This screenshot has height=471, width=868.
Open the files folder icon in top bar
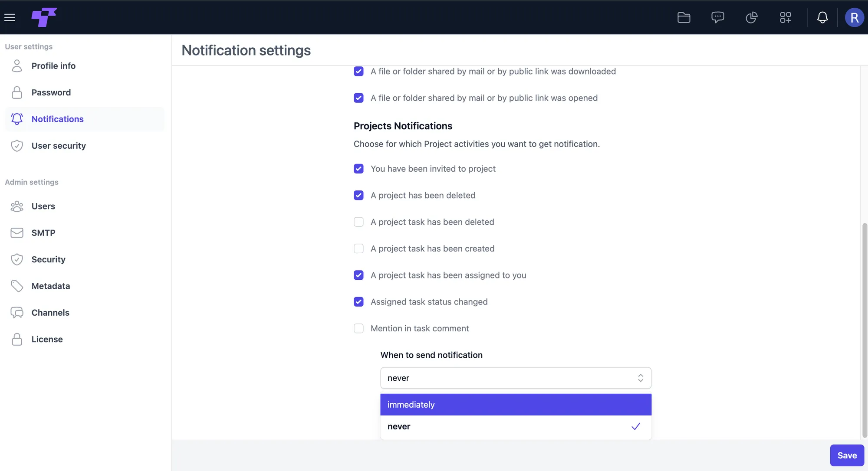coord(684,17)
